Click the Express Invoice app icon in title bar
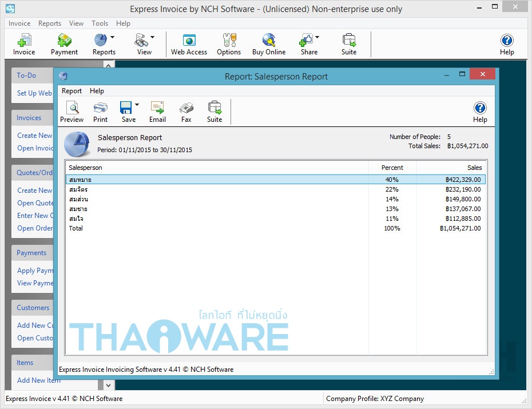Image resolution: width=532 pixels, height=409 pixels. (10, 9)
